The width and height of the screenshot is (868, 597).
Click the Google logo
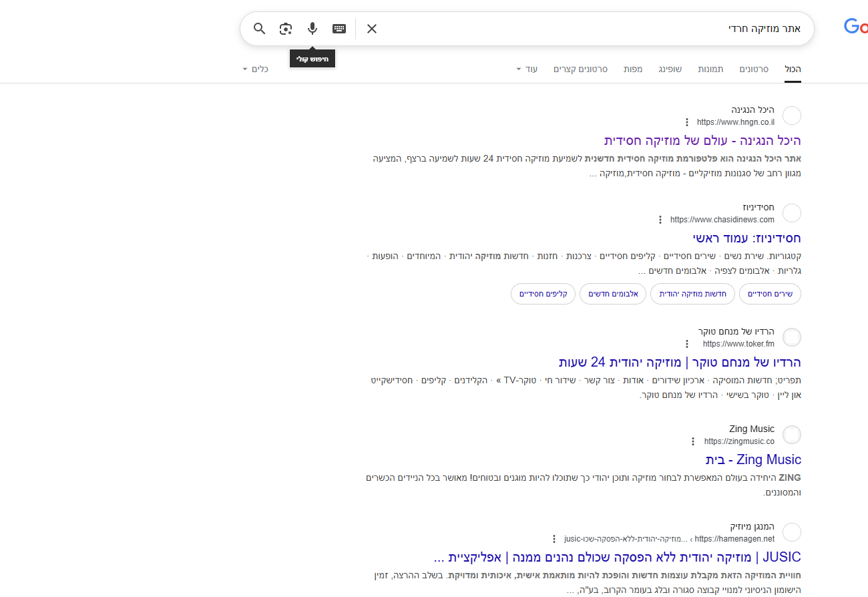(857, 26)
